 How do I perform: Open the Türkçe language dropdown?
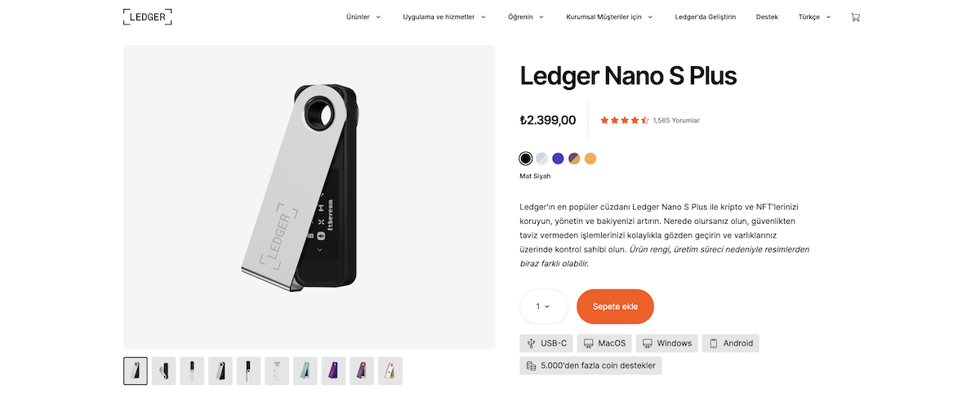(814, 16)
